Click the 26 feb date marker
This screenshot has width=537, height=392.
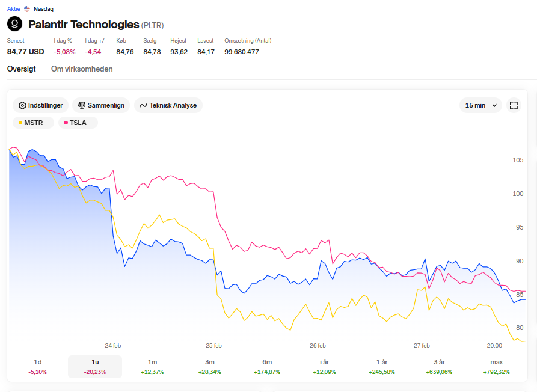[x=318, y=346]
